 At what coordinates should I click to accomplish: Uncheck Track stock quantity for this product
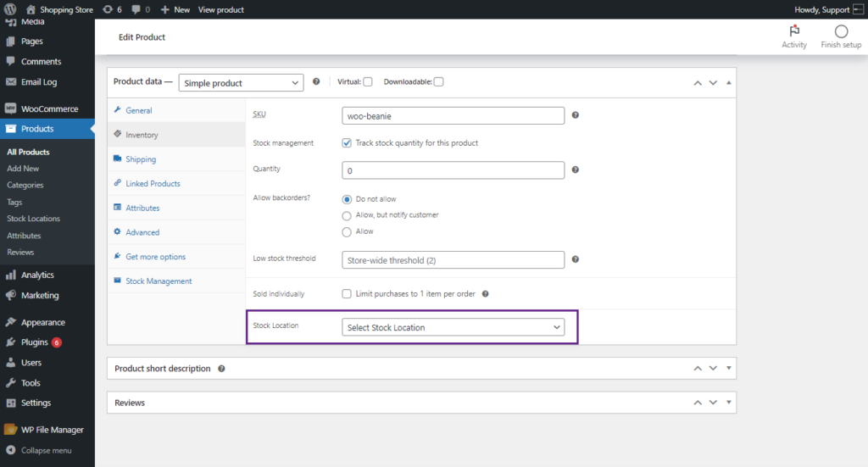point(347,142)
